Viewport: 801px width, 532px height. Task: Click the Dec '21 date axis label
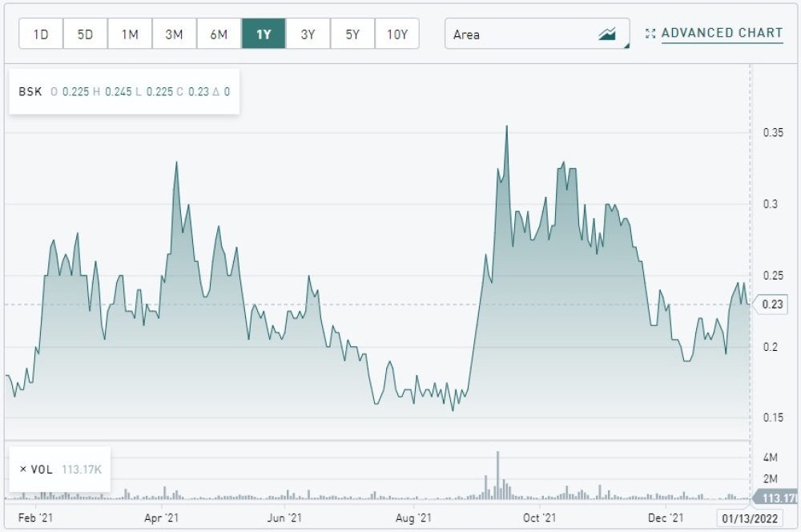(666, 518)
